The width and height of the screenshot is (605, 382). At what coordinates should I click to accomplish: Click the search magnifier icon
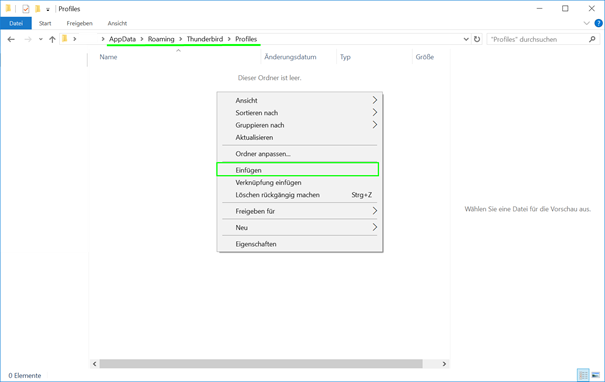tap(592, 39)
